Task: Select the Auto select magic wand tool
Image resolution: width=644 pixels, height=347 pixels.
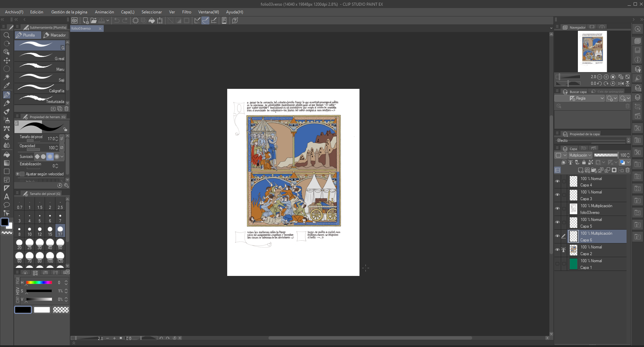Action: (x=7, y=77)
